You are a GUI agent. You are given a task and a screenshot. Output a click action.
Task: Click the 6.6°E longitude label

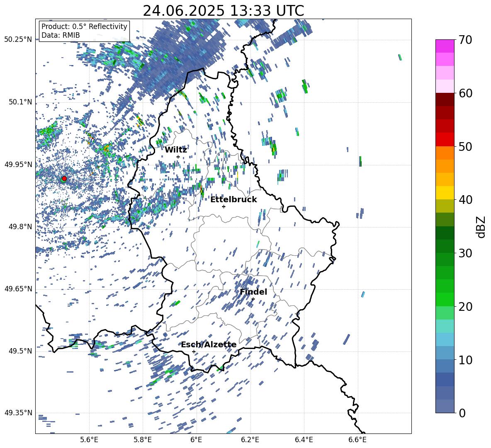click(357, 440)
